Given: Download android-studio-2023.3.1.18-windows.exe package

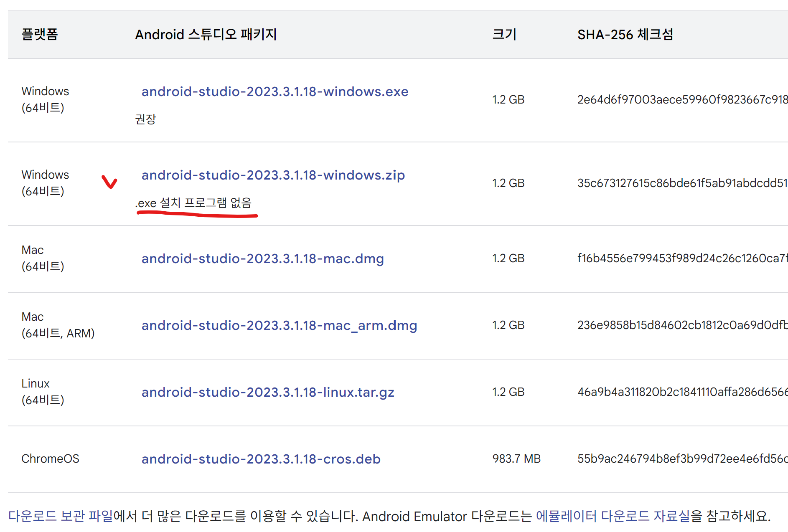Looking at the screenshot, I should [275, 91].
